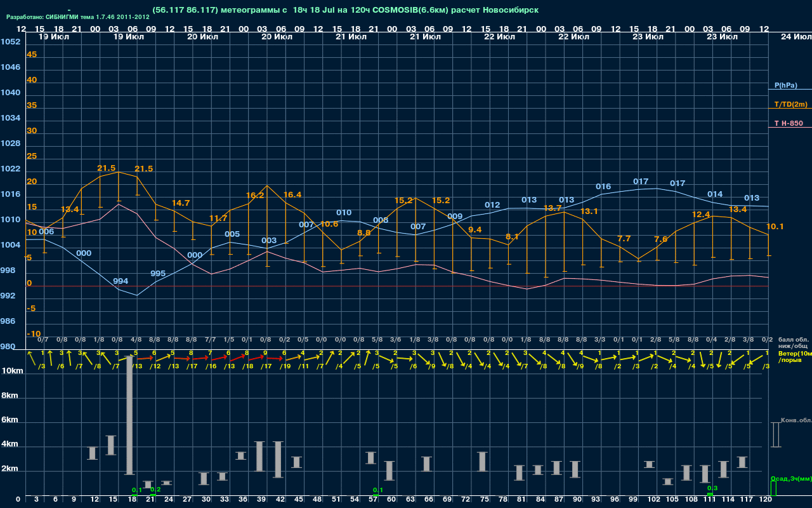
Task: Click the 016 pressure value label
Action: 603,187
